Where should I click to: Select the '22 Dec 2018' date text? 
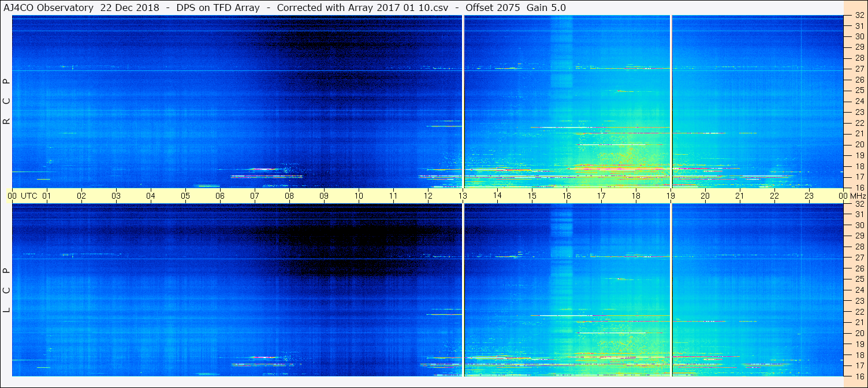129,8
